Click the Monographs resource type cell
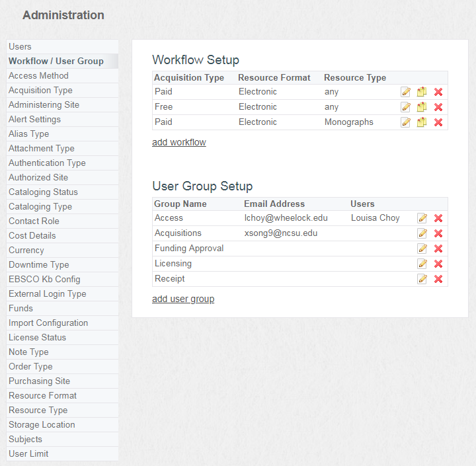This screenshot has width=476, height=466. (349, 122)
